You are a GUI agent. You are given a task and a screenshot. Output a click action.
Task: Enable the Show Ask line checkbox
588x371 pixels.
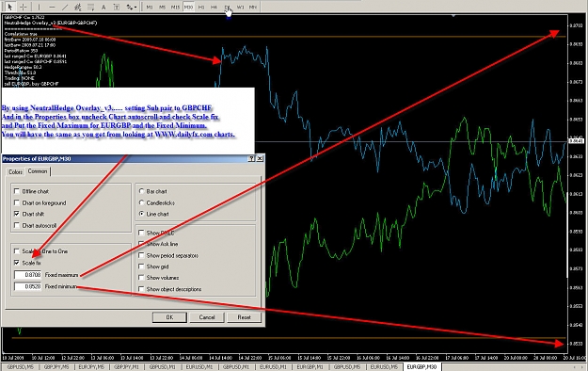[141, 244]
